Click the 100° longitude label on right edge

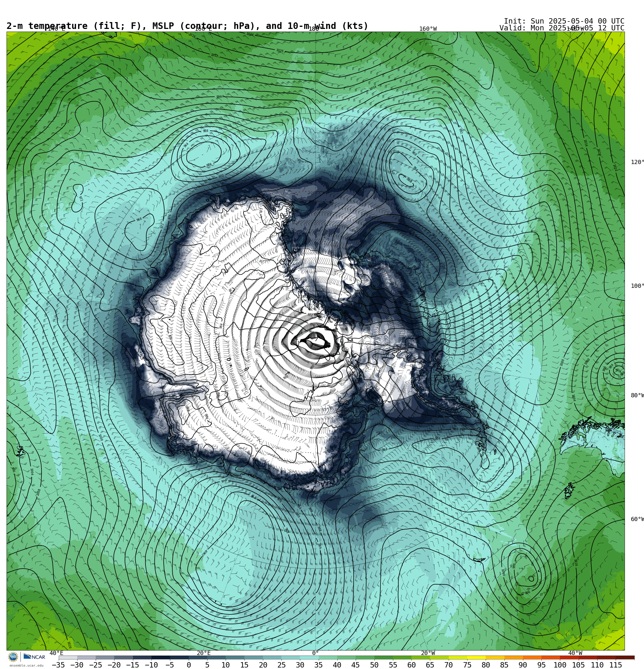(x=637, y=286)
